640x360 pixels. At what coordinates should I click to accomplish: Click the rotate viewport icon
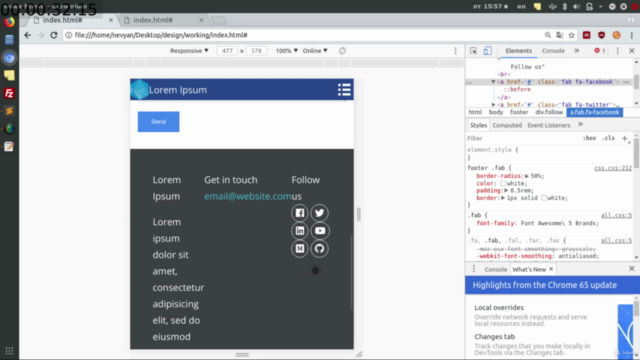[x=342, y=51]
